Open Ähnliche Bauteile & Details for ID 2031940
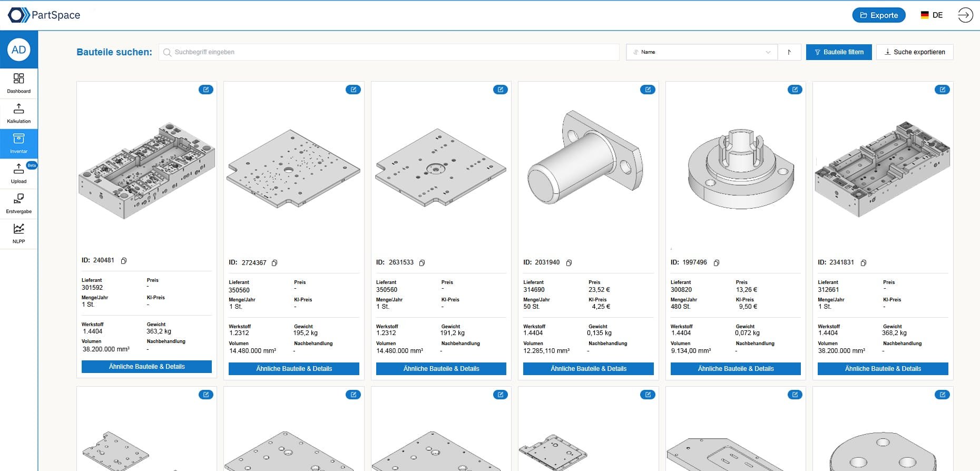Image resolution: width=980 pixels, height=471 pixels. click(589, 369)
